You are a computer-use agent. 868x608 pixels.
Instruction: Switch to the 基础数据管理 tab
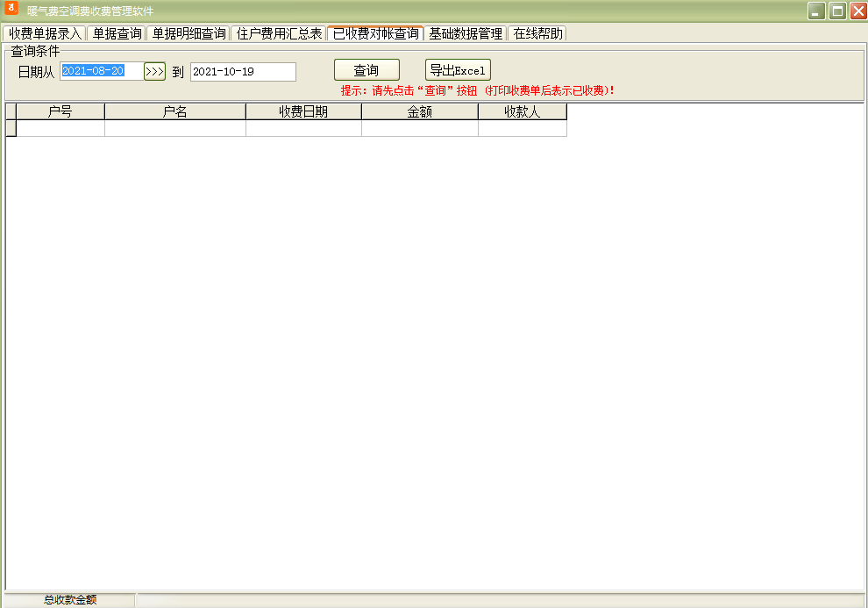click(465, 33)
